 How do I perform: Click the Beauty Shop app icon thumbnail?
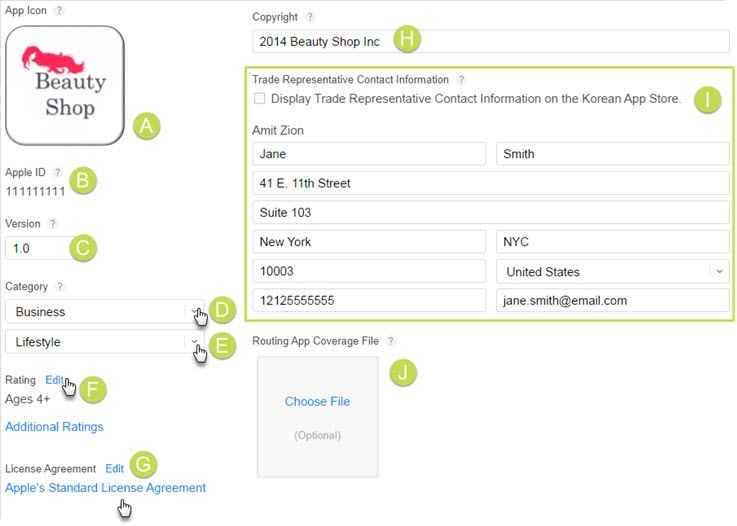[x=65, y=87]
